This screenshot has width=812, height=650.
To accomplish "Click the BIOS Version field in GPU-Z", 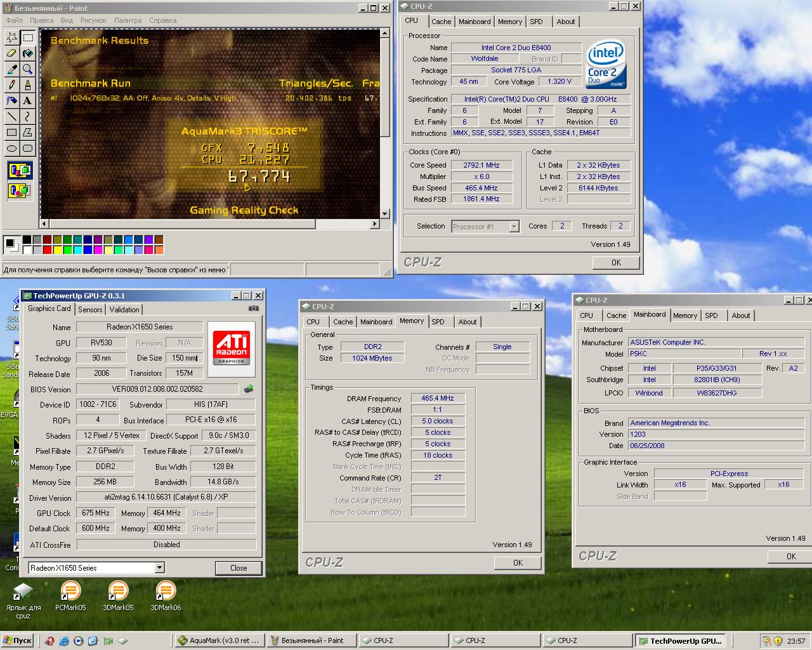I will [159, 389].
